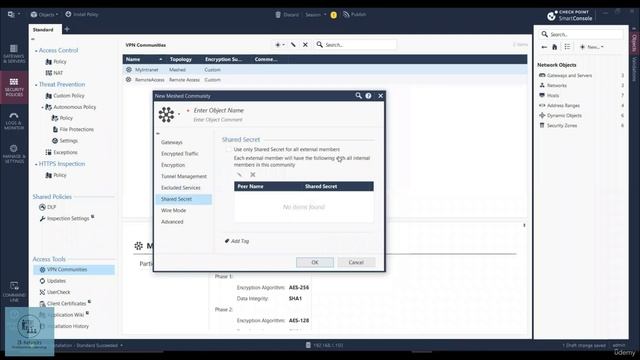The image size is (640, 360).
Task: Click the OK button
Action: (315, 262)
